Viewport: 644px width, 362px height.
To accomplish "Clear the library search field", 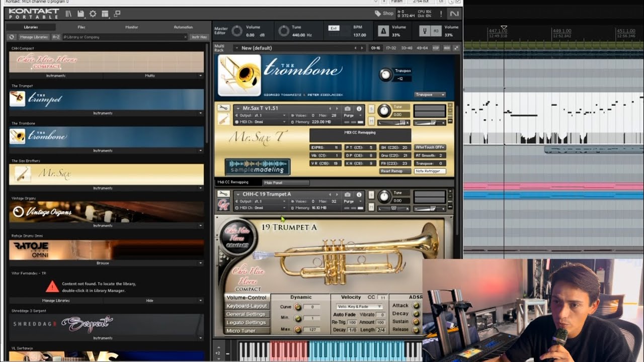I will click(186, 37).
